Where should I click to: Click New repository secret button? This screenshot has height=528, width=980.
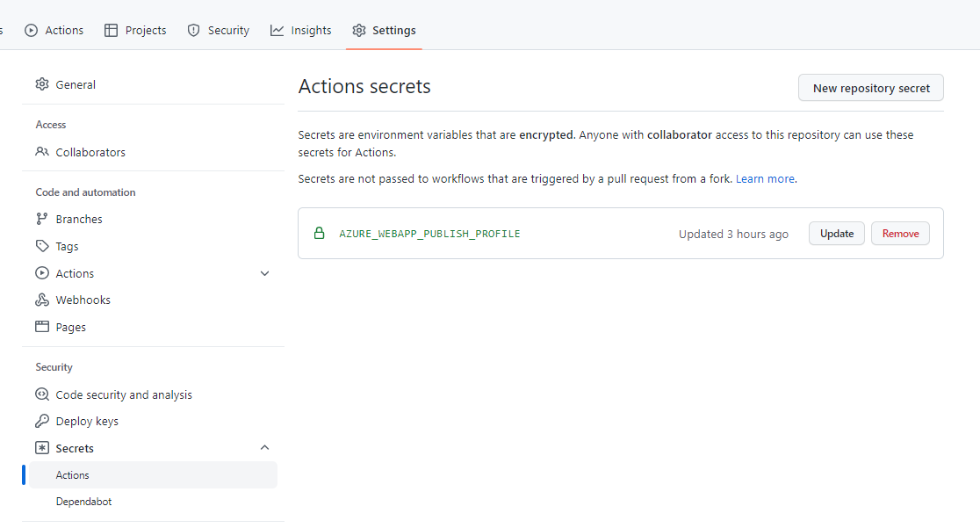coord(870,88)
